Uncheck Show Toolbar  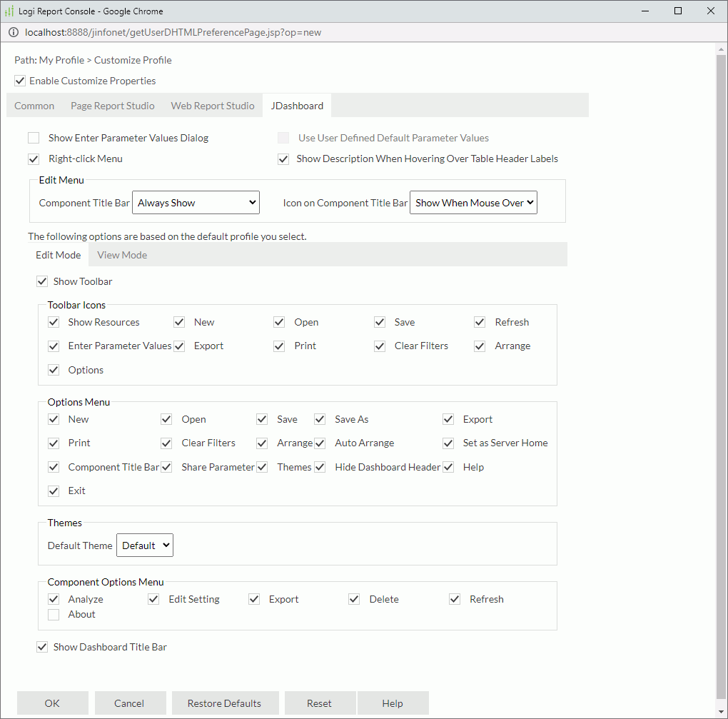42,281
